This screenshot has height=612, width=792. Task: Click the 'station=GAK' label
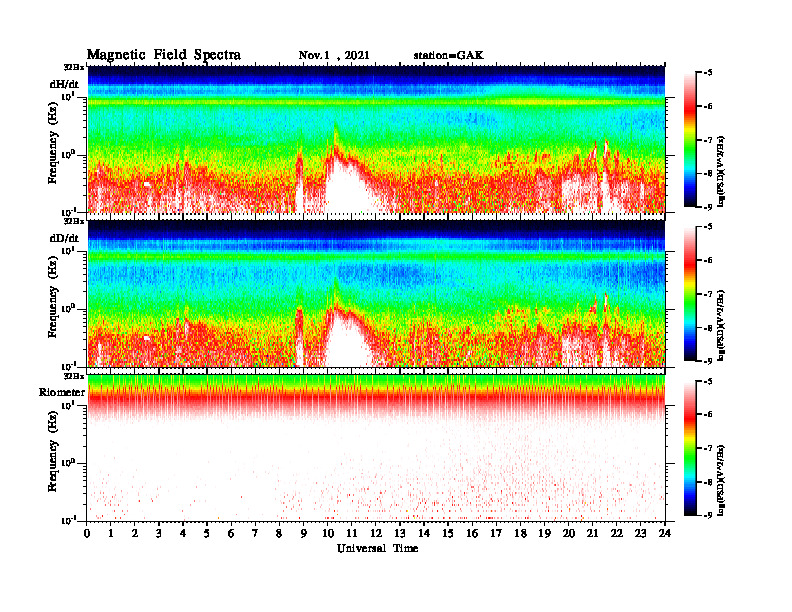click(x=449, y=56)
